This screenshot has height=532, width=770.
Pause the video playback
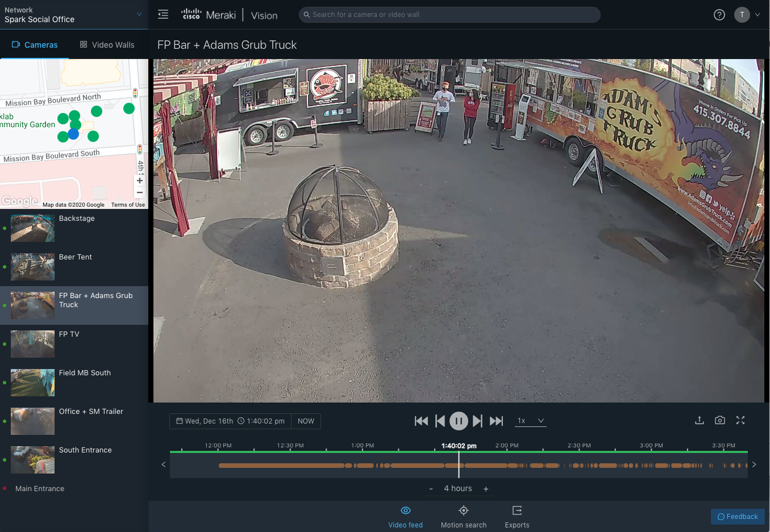pos(459,421)
